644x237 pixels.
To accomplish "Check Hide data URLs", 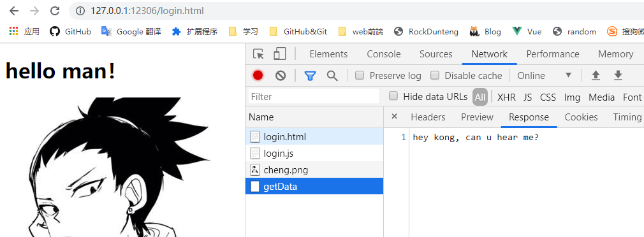I will pos(393,96).
